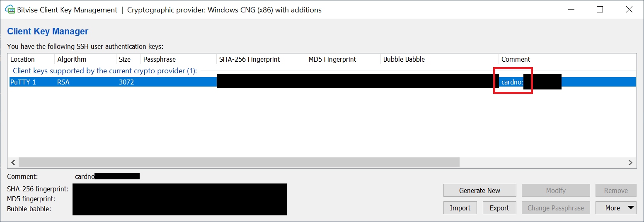644x222 pixels.
Task: Click the Size column header
Action: coord(124,59)
